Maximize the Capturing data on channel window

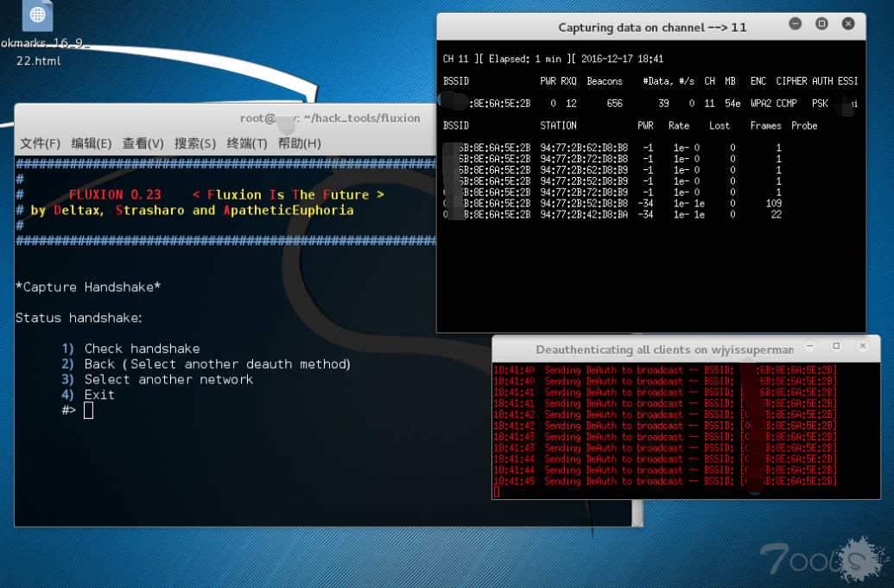click(821, 24)
